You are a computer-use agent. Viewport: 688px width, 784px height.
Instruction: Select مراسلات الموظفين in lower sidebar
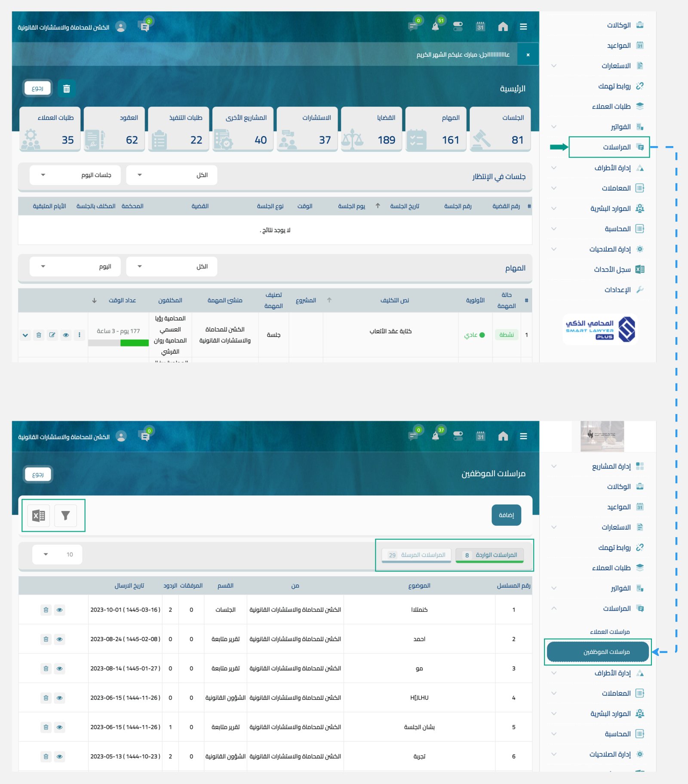click(x=598, y=652)
